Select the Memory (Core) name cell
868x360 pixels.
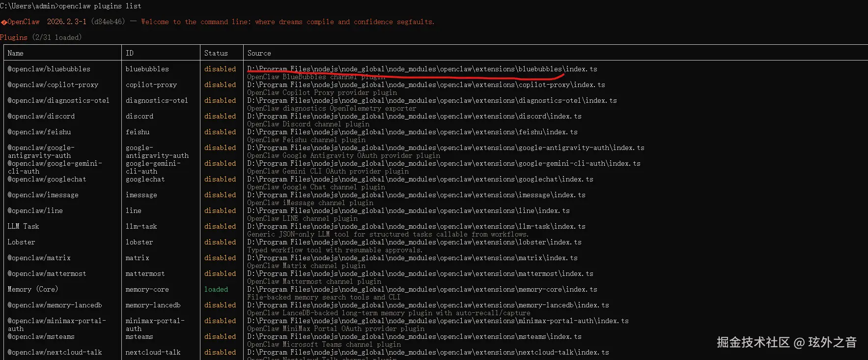point(33,289)
